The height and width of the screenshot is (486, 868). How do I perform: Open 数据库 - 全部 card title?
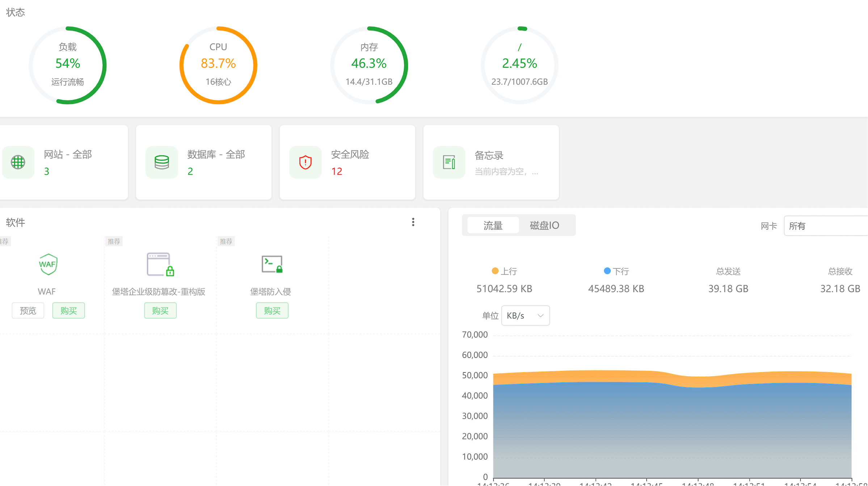pos(216,155)
